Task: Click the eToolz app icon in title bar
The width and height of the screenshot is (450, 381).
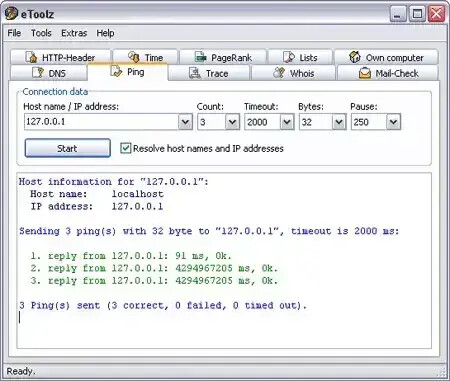Action: click(x=11, y=14)
